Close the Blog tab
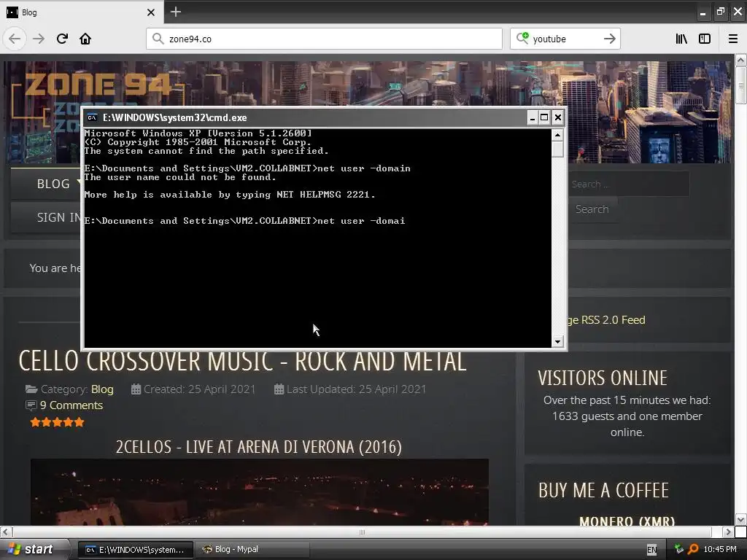This screenshot has width=747, height=560. click(151, 12)
